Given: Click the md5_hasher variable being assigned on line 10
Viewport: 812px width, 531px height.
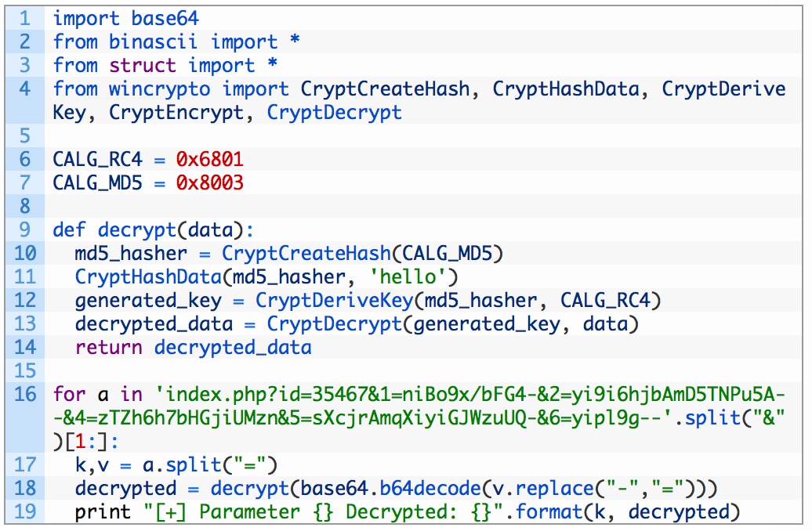Looking at the screenshot, I should click(x=131, y=254).
